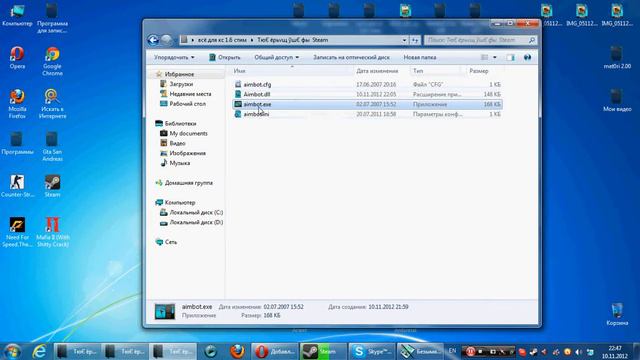This screenshot has height=360, width=640.
Task: Select the Gta San Andreas desktop shortcut
Action: coord(52,147)
